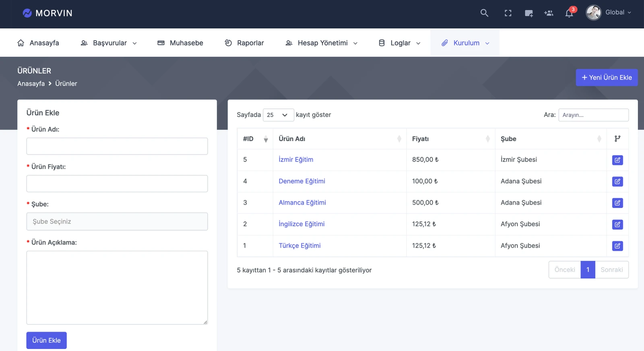Click the add users icon in header
Viewport: 644px width, 351px height.
point(549,13)
